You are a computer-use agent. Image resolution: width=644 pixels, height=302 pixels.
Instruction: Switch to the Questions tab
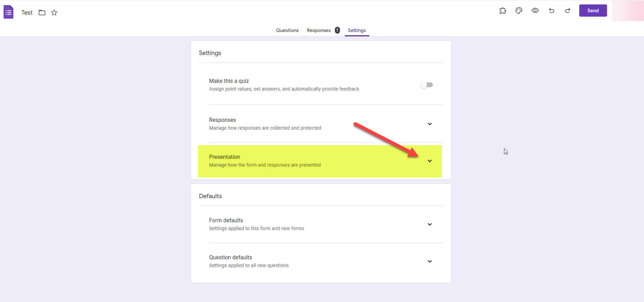287,30
